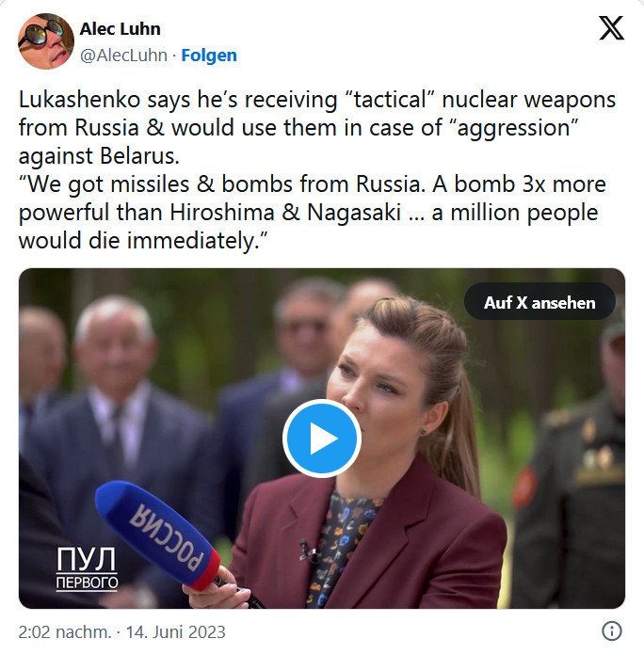
Task: Click the white-haired man in the video background
Action: coord(117,417)
